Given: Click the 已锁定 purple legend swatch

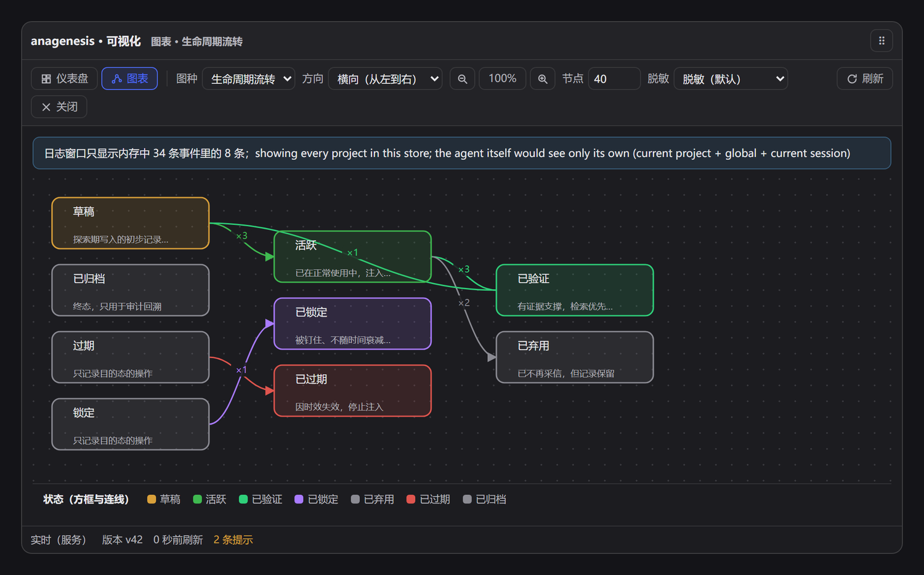Looking at the screenshot, I should tap(299, 499).
